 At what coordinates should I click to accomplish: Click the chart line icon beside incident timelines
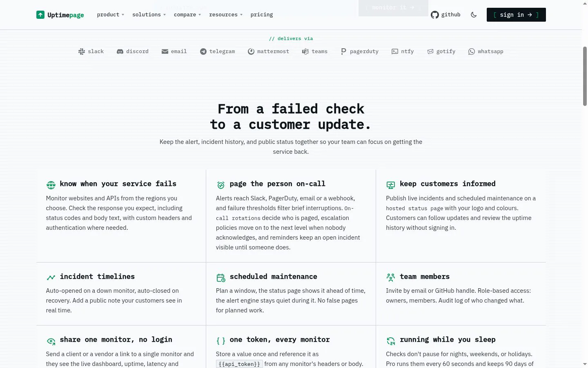[51, 278]
